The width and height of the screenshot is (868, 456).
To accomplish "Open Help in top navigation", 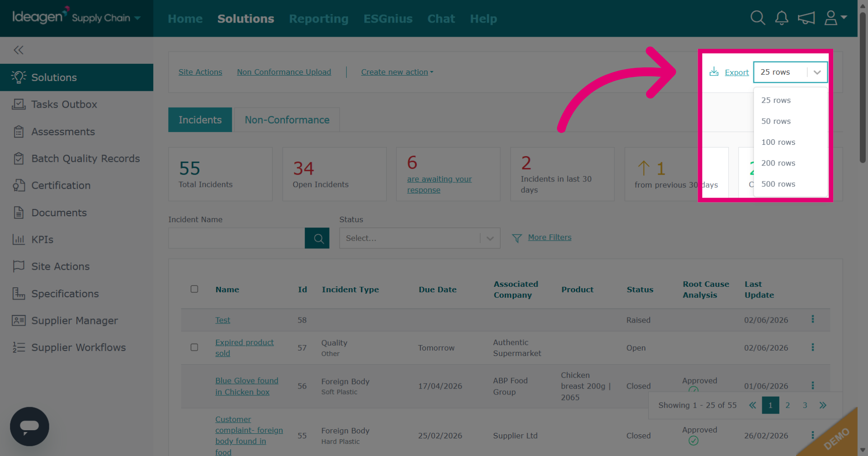I will (483, 19).
